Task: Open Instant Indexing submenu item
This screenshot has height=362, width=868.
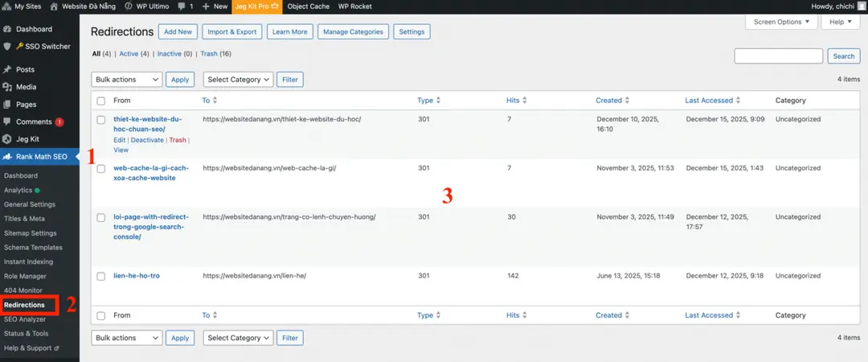Action: click(x=28, y=261)
